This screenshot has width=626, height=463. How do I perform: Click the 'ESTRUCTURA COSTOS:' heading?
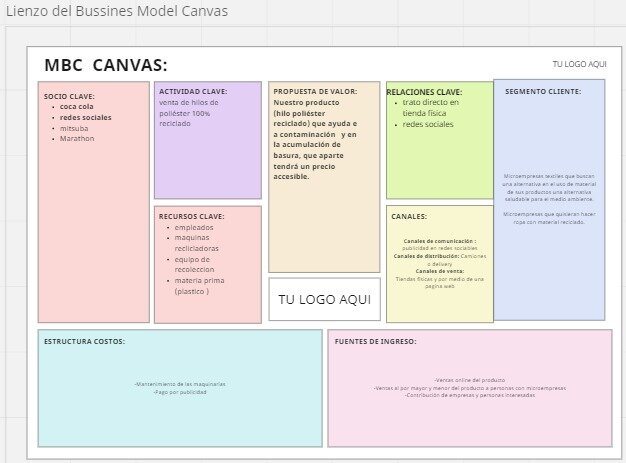(x=84, y=341)
